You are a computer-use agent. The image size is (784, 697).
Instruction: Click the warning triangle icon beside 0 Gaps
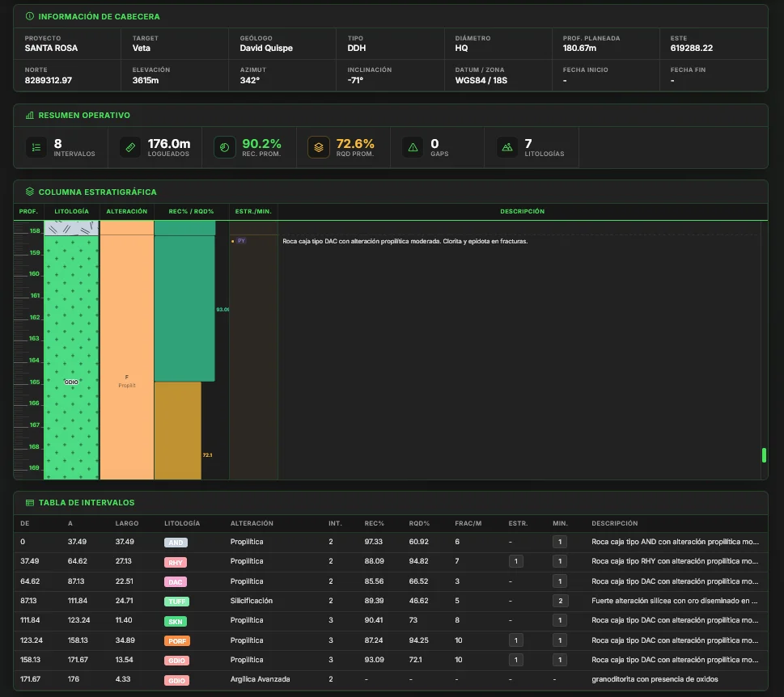tap(413, 147)
